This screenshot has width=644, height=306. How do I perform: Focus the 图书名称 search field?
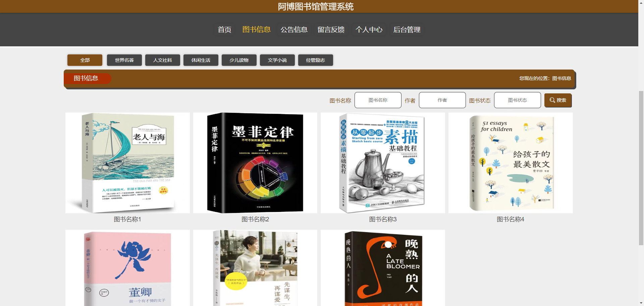tap(378, 100)
